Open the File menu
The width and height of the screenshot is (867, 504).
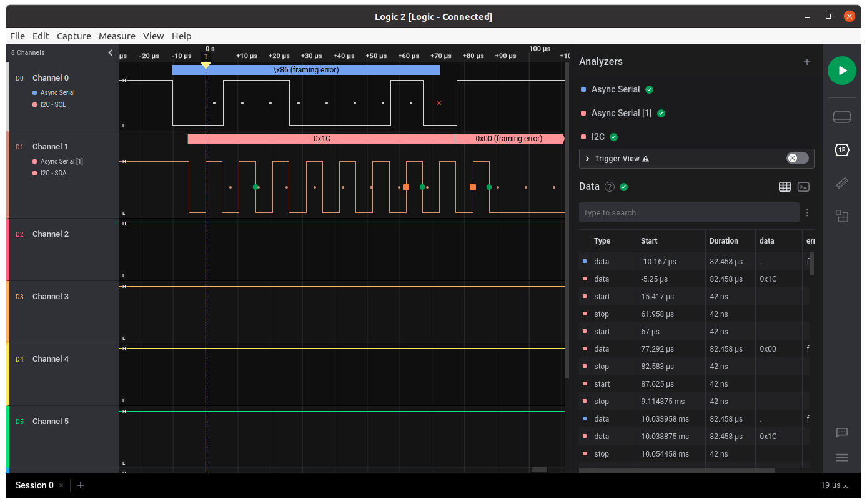tap(17, 36)
